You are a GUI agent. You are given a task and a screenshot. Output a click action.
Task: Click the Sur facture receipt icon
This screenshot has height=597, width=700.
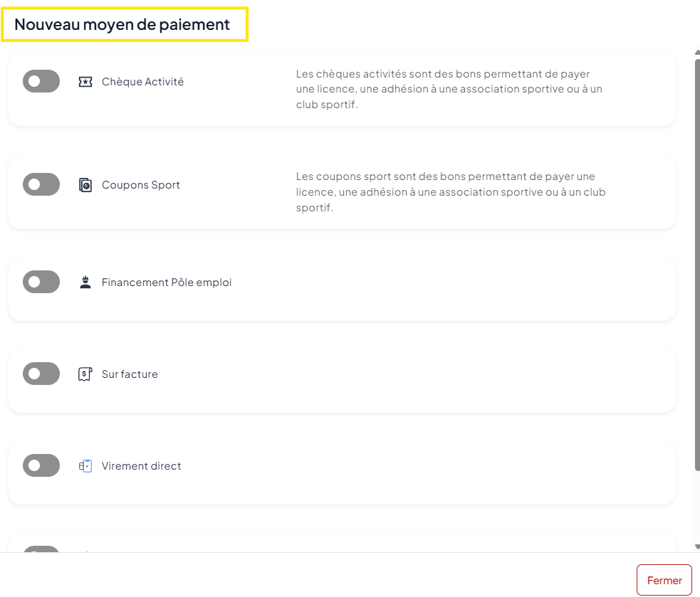pos(85,374)
